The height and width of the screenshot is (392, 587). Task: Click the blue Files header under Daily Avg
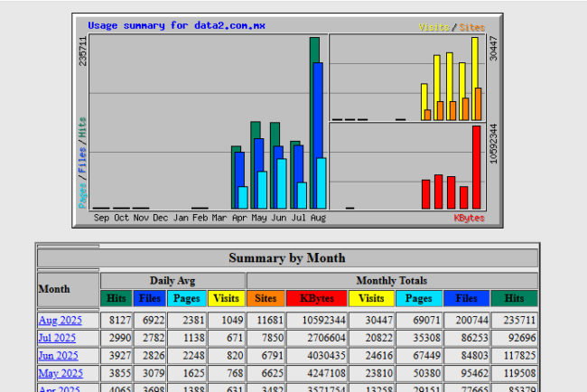149,298
